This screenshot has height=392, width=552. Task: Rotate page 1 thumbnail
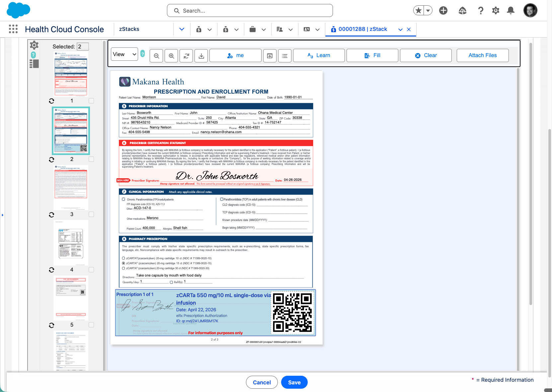(51, 101)
